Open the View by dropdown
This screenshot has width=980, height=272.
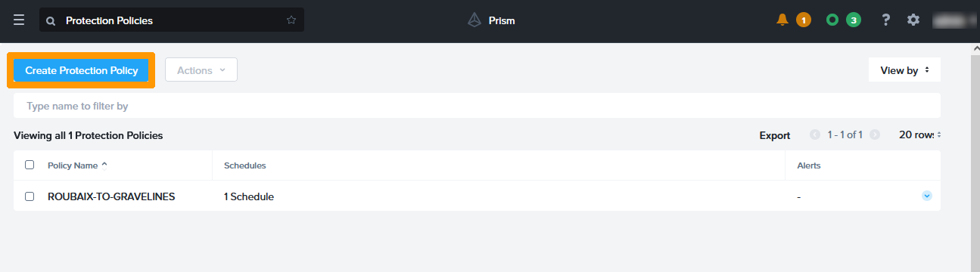click(x=904, y=70)
